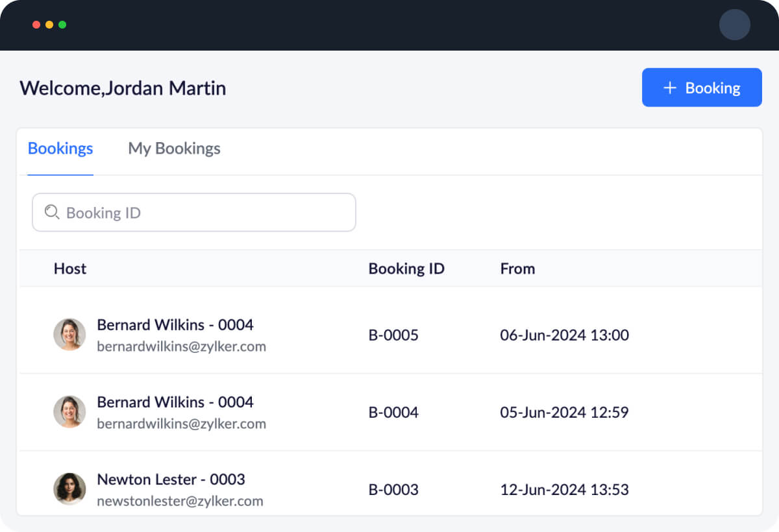Click host avatar in the B-0004 booking row
The image size is (779, 532).
tap(69, 412)
